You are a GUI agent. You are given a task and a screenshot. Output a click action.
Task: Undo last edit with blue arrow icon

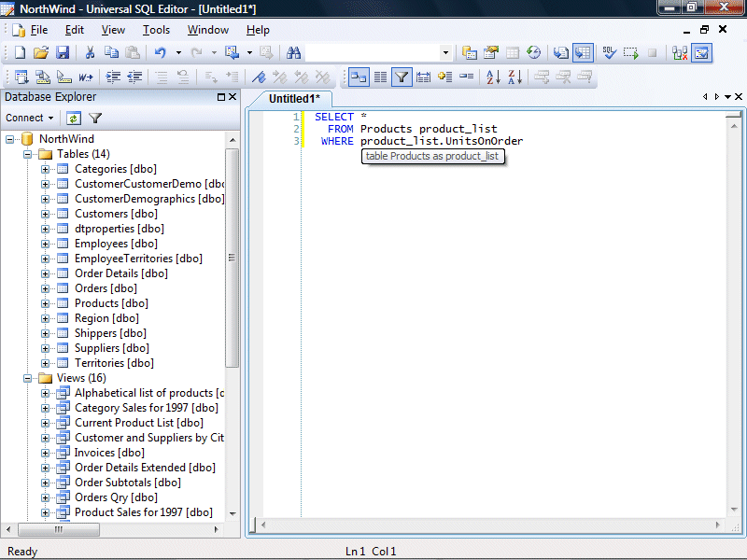pyautogui.click(x=160, y=52)
